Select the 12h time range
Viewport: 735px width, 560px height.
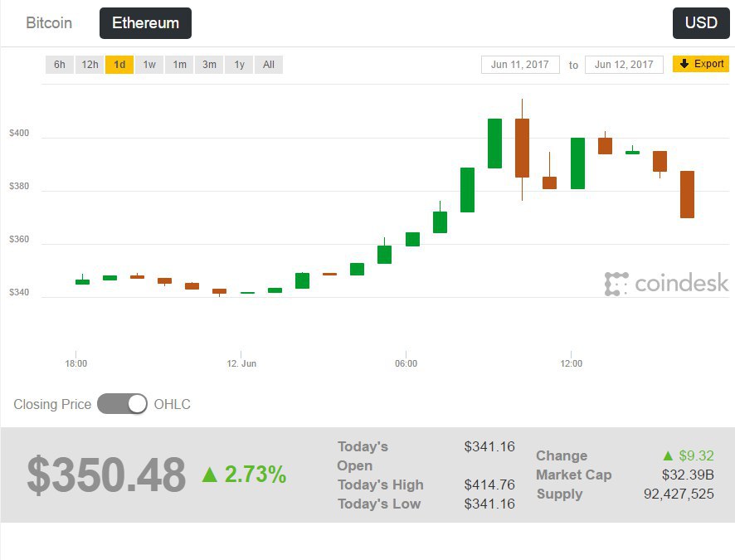coord(90,65)
